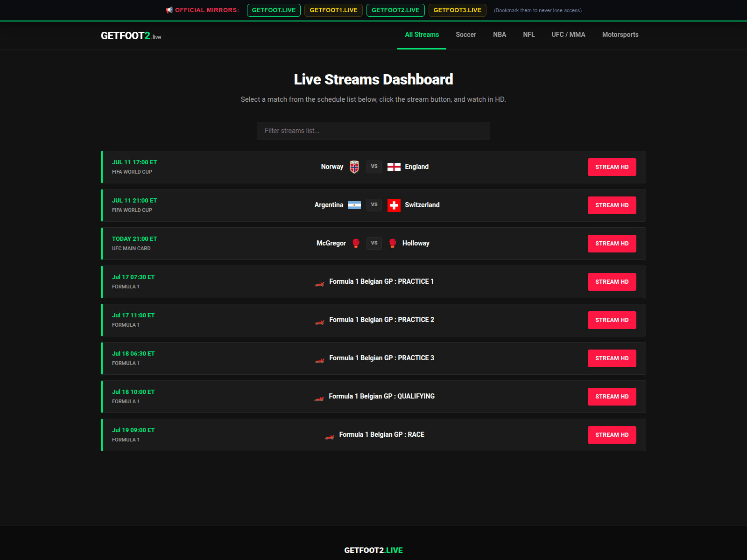Open the All Streams tab

(x=422, y=35)
